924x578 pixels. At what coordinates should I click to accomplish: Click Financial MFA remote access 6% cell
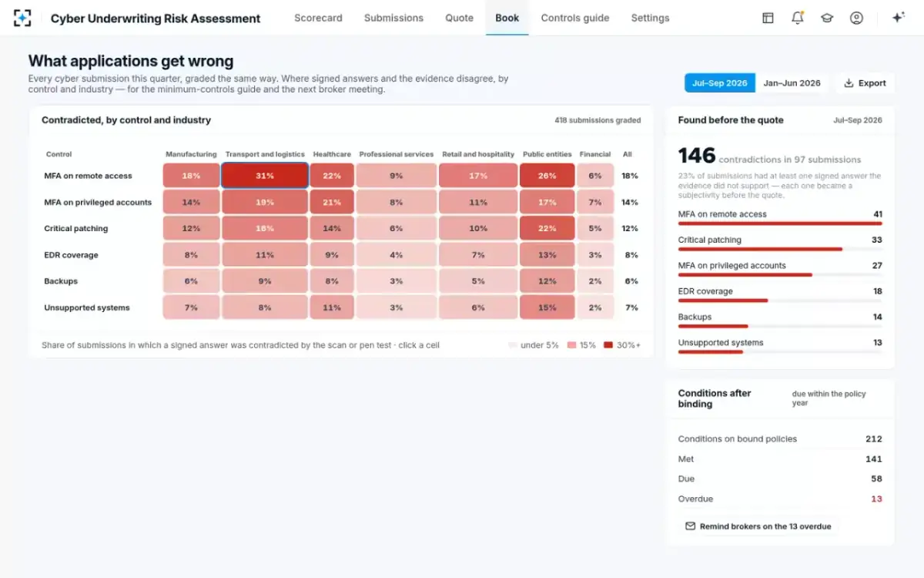pos(595,176)
